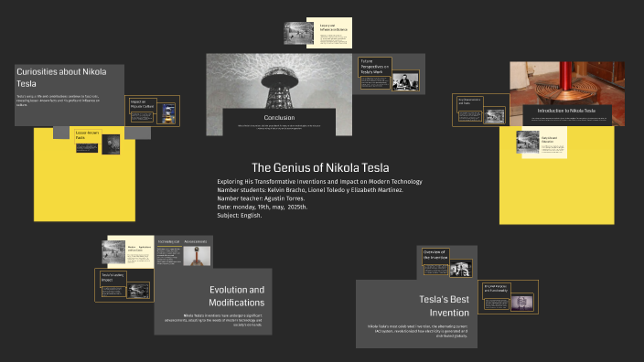The width and height of the screenshot is (644, 362).
Task: Select the Overview of the Invention subtopic
Action: click(x=446, y=262)
